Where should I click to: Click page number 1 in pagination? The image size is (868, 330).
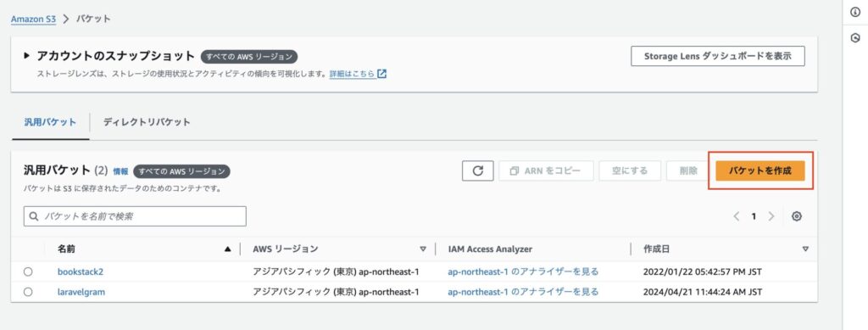(754, 216)
